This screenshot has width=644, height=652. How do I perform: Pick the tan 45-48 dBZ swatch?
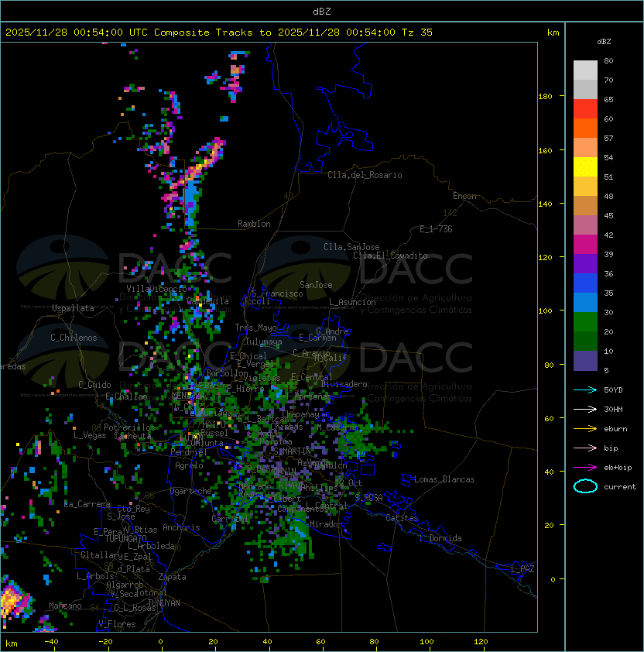585,206
